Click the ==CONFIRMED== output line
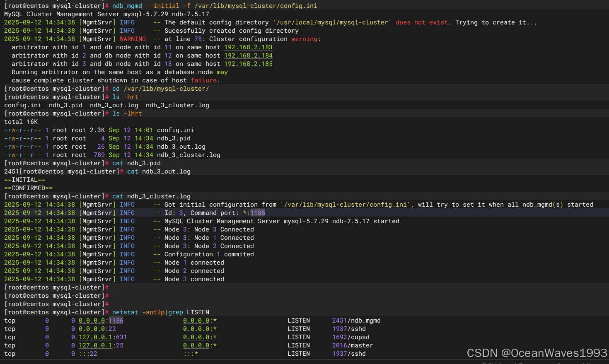 pos(28,188)
